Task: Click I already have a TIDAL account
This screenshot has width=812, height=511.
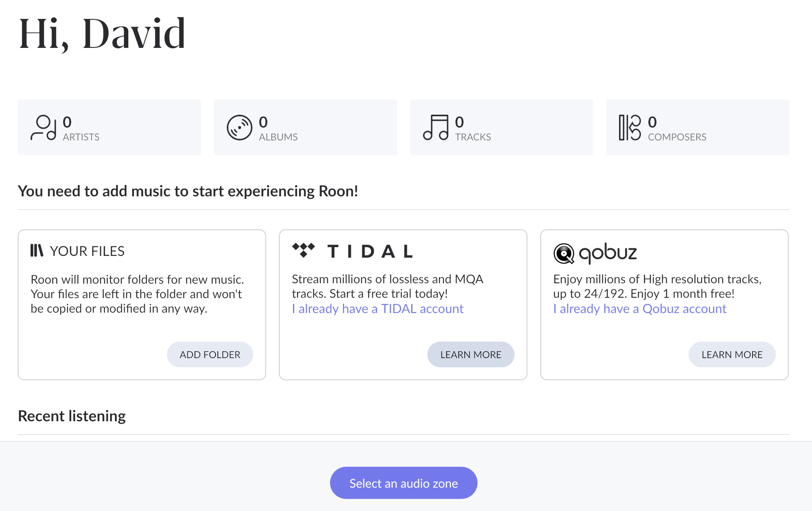Action: [x=377, y=309]
